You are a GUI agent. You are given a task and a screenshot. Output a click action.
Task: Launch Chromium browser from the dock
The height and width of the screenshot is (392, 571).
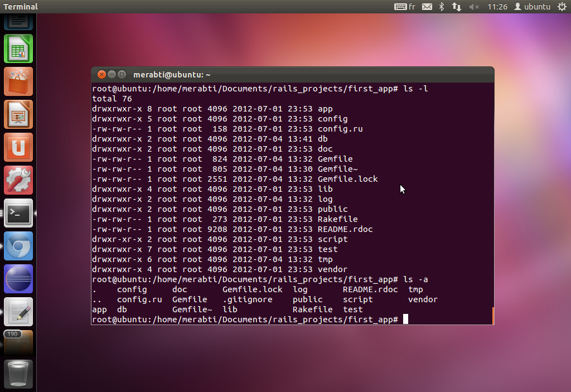[18, 246]
